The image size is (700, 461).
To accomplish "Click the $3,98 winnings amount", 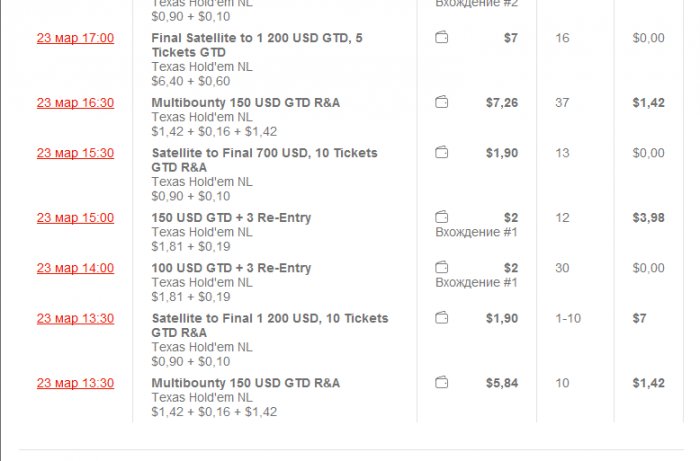I will (648, 218).
